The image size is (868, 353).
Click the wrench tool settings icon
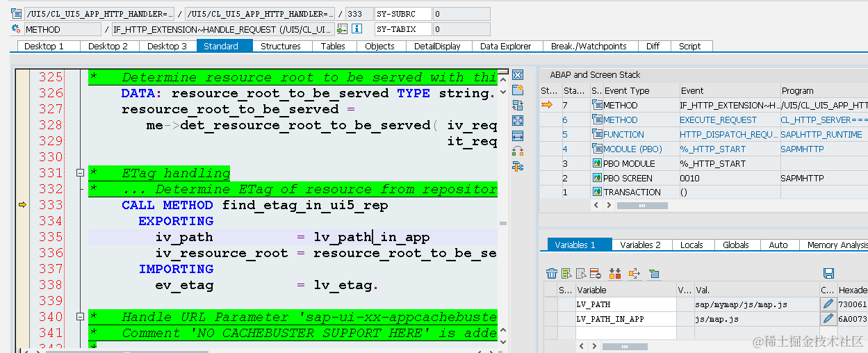point(517,166)
